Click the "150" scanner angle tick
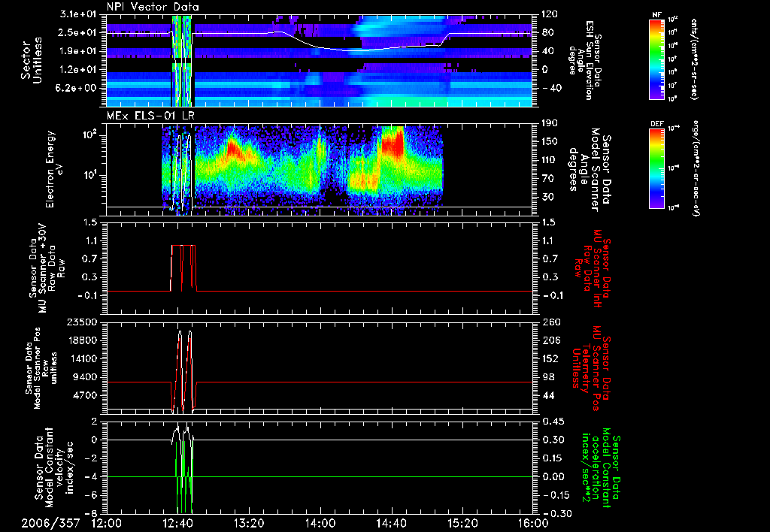Screen dimensions: 770x532 [550, 141]
